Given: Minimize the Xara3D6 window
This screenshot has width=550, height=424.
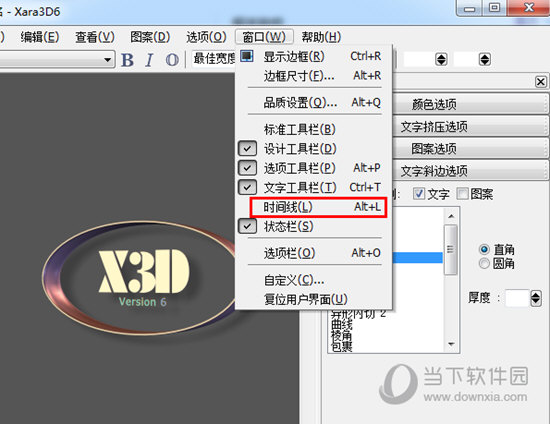Looking at the screenshot, I should pos(470,8).
